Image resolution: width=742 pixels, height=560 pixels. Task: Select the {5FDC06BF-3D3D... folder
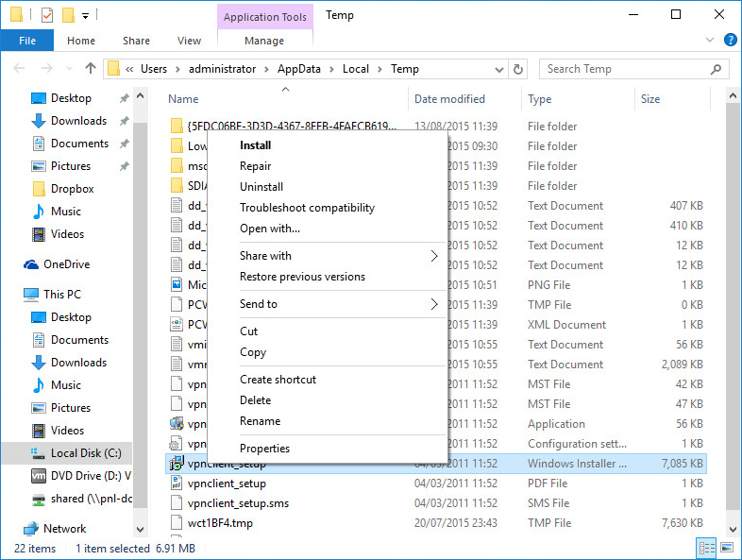coord(292,127)
